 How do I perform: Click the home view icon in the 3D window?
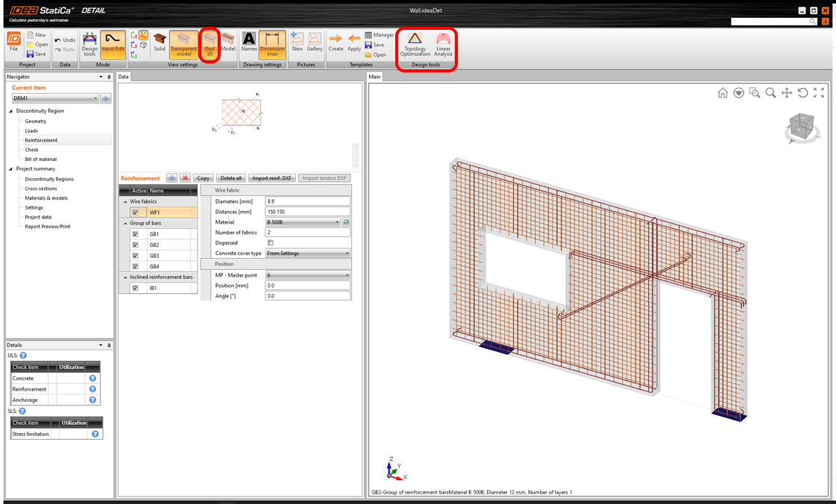(x=723, y=93)
